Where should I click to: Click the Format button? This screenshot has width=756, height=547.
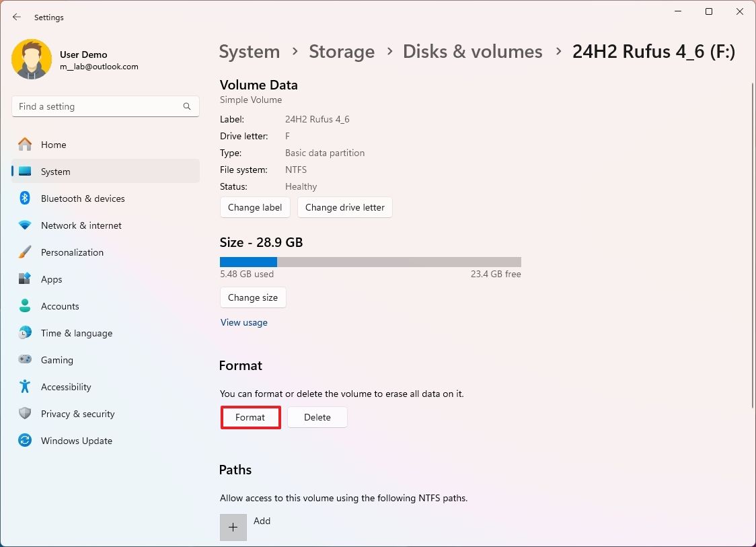pyautogui.click(x=250, y=417)
